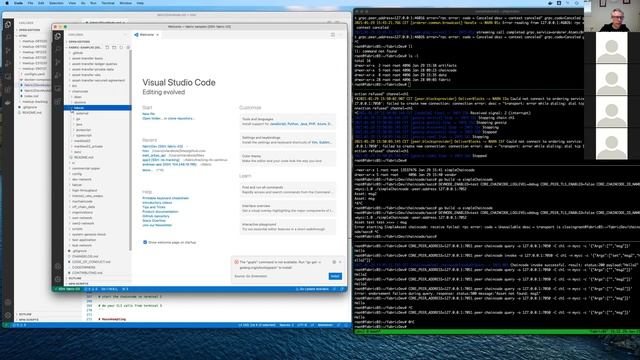Open Code menu in macOS menu bar
Viewport: 640px width, 360px height.
click(x=18, y=3)
